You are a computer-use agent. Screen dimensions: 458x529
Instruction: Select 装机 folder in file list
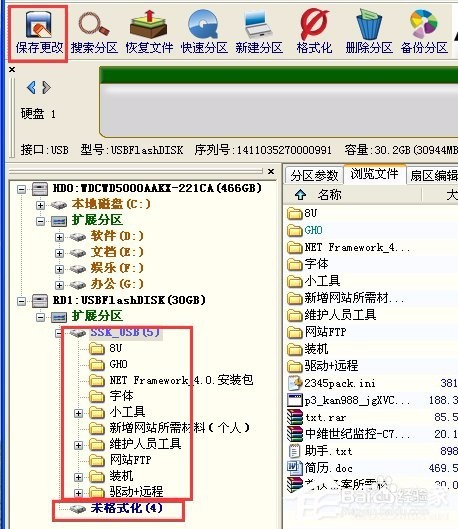(316, 349)
